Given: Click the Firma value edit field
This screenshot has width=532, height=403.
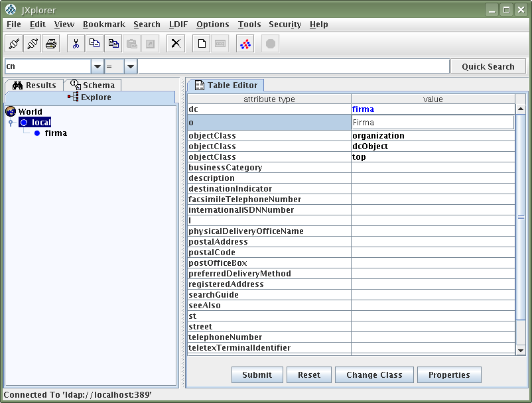Looking at the screenshot, I should 433,123.
